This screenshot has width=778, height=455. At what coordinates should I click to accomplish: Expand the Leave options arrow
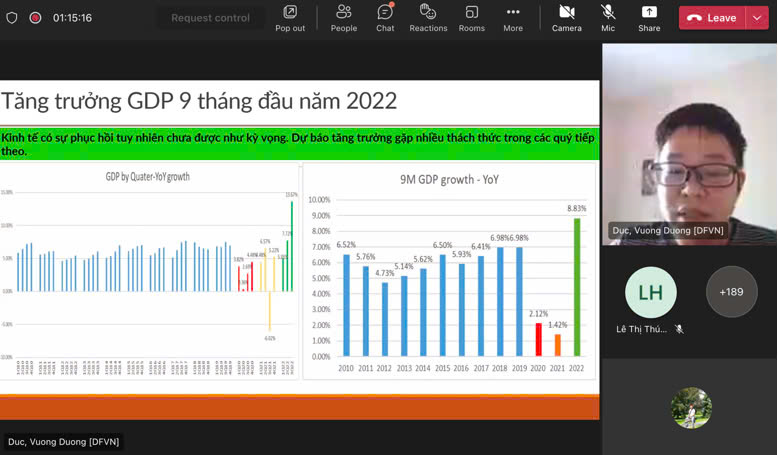click(757, 18)
